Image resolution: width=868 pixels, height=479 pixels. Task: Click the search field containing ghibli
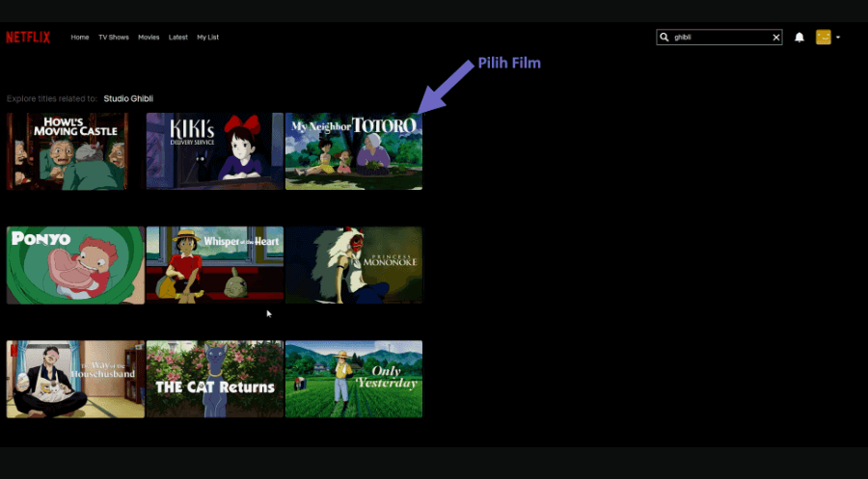(719, 37)
